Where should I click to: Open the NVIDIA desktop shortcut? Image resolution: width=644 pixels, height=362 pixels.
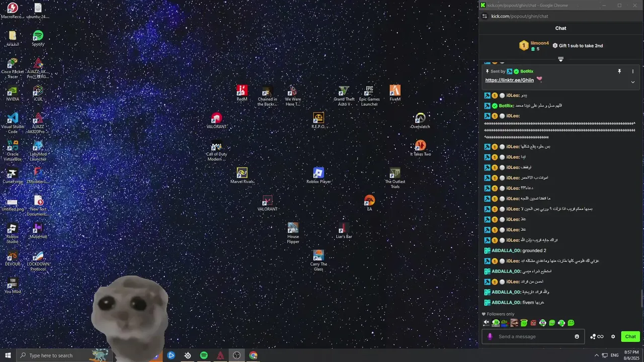[x=13, y=93]
